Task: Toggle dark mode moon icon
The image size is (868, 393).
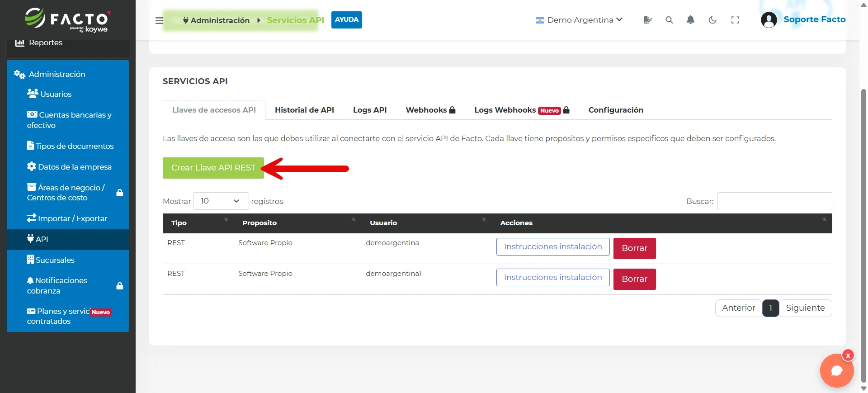Action: (712, 20)
